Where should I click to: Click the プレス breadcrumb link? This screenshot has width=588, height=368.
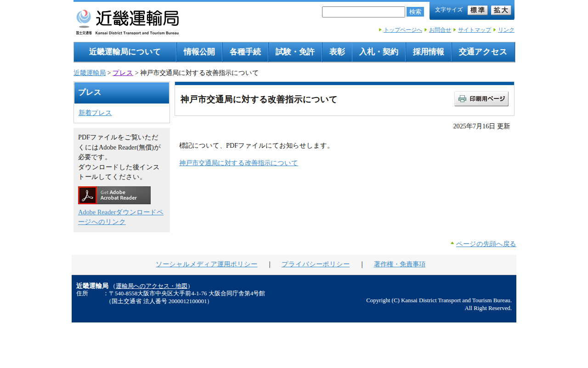tap(123, 73)
